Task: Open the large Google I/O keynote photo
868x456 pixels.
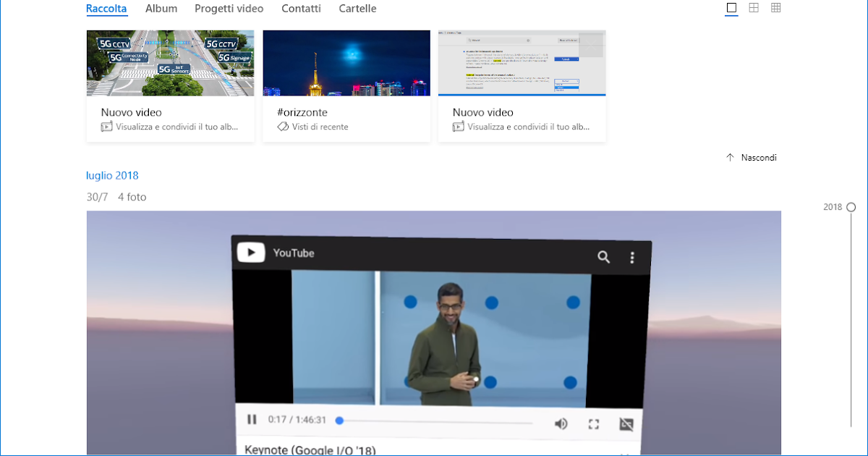Action: tap(434, 333)
